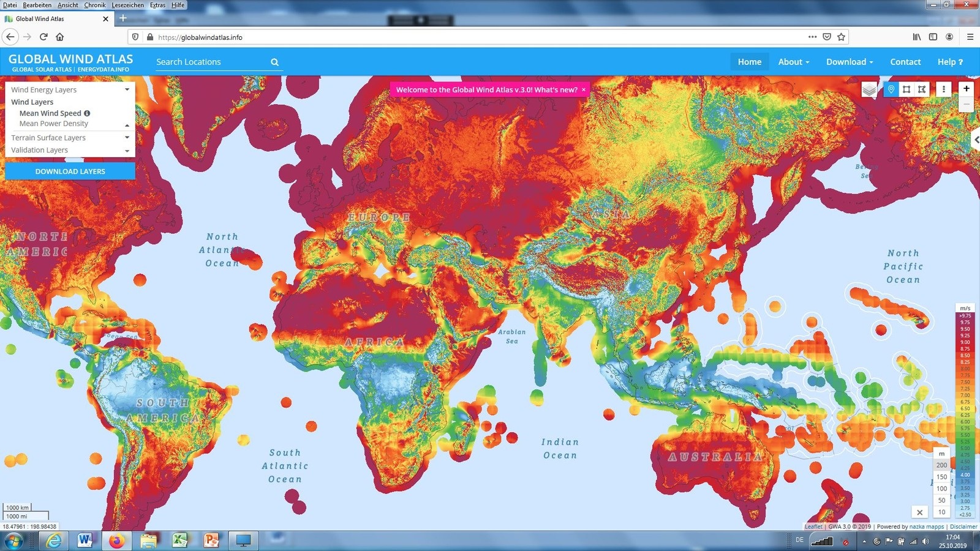Image resolution: width=980 pixels, height=551 pixels.
Task: Open the Disclaimer link
Action: point(963,527)
